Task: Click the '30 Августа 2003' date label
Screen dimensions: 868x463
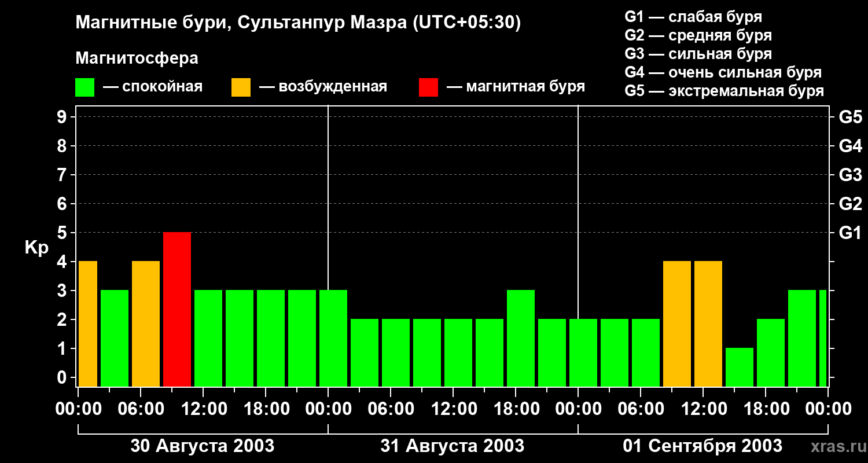Action: click(x=203, y=446)
